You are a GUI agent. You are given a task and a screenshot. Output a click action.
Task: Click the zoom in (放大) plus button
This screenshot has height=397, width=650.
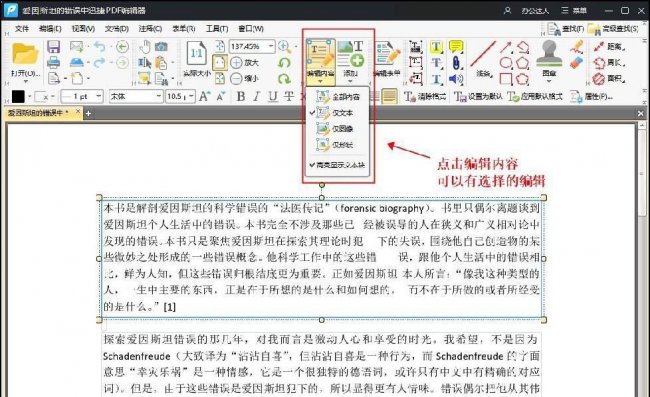[236, 63]
